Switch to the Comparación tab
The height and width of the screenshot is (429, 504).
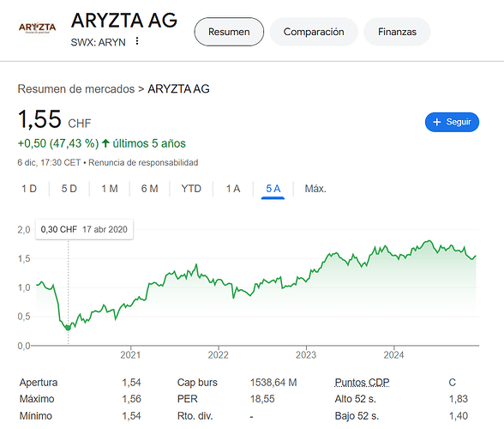tap(314, 32)
